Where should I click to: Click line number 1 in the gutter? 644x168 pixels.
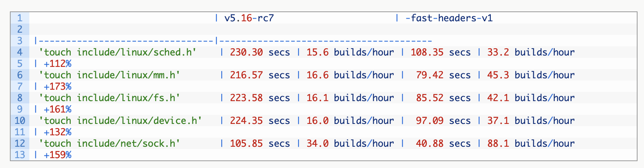pos(20,18)
